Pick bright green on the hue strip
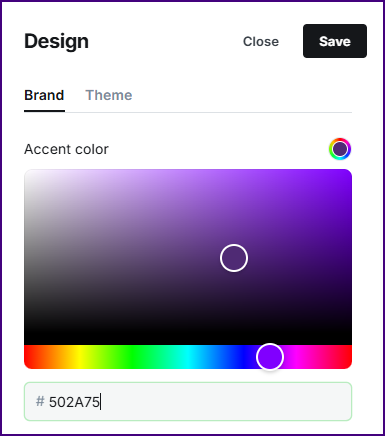This screenshot has height=436, width=385. (x=133, y=357)
